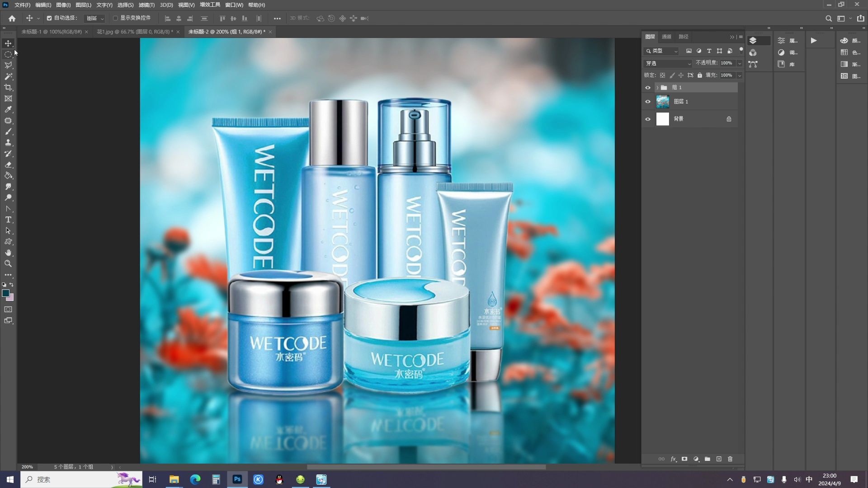868x488 pixels.
Task: Hide the 背景 layer visibility eye
Action: tap(648, 119)
